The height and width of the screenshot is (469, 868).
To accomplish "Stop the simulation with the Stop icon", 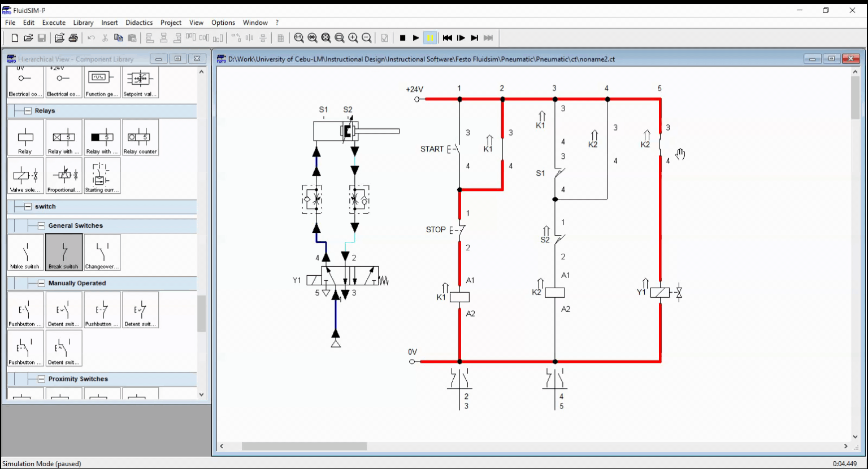I will click(402, 38).
